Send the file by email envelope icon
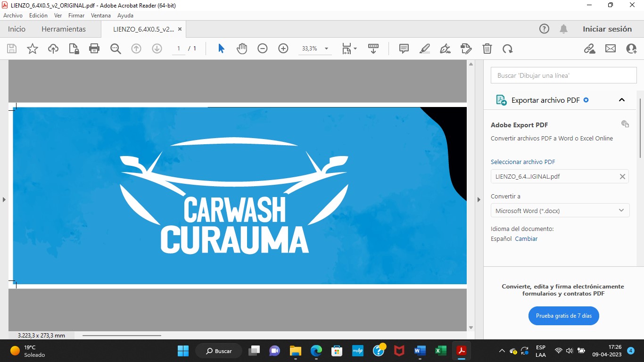The height and width of the screenshot is (362, 644). coord(611,49)
